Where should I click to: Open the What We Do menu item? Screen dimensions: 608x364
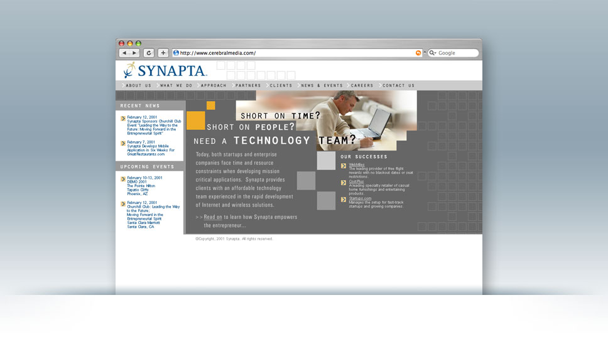176,85
